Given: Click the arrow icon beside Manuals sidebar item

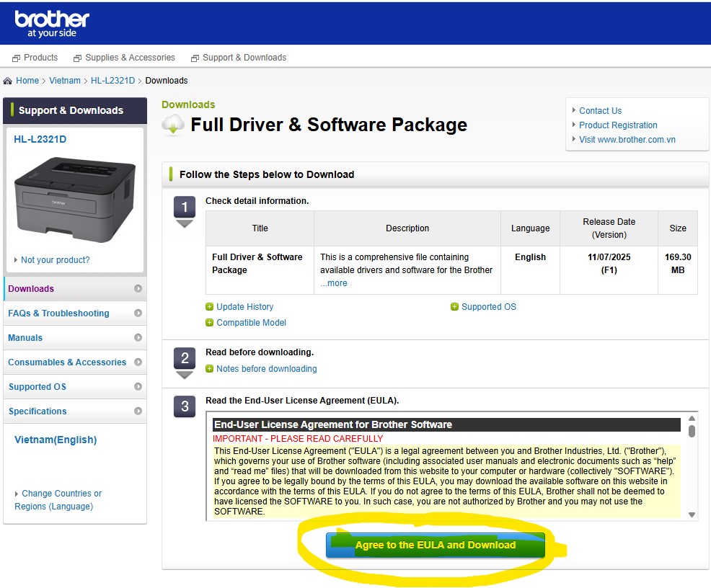Looking at the screenshot, I should click(138, 338).
